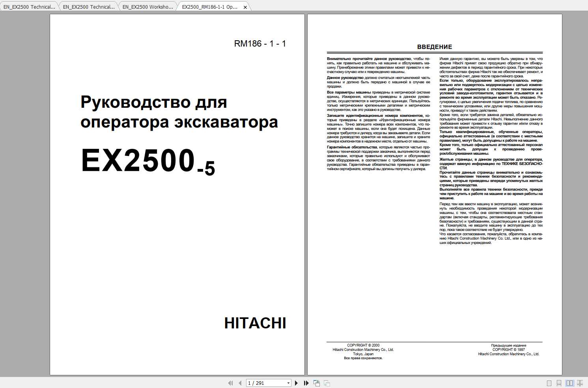The width and height of the screenshot is (588, 388).
Task: Advance to the next page
Action: tap(297, 383)
